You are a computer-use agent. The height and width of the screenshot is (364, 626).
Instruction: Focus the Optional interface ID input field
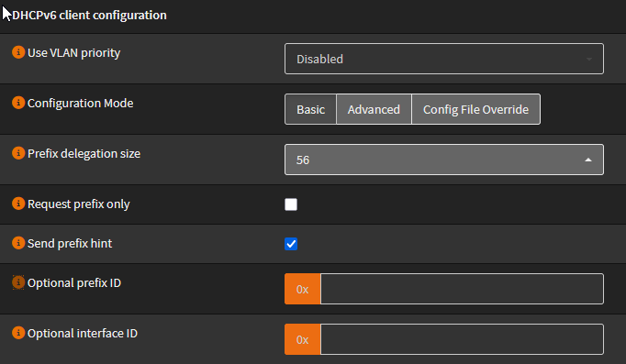(x=462, y=339)
